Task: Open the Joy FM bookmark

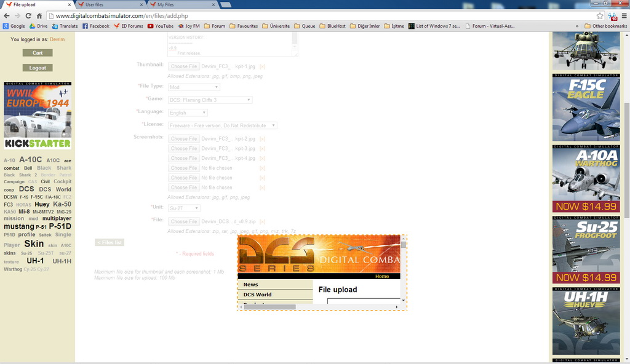Action: pos(189,26)
